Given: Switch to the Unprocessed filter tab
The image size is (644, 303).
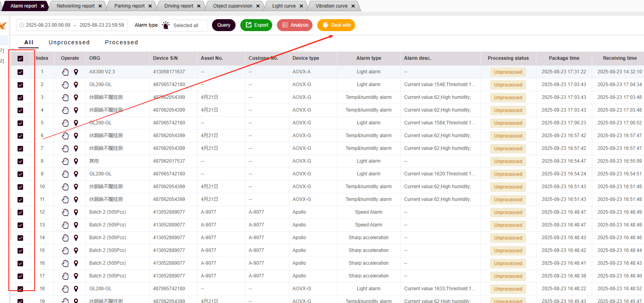Looking at the screenshot, I should pos(69,42).
